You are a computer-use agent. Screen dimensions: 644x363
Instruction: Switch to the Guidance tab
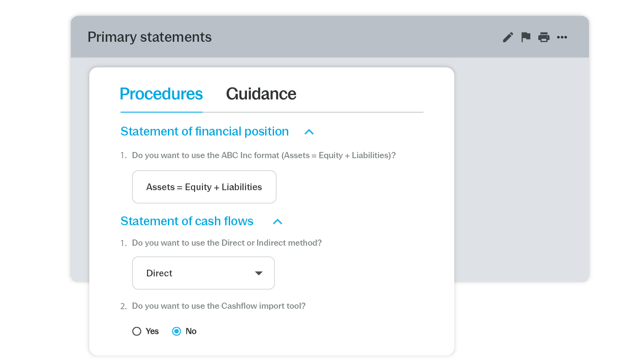pos(261,94)
